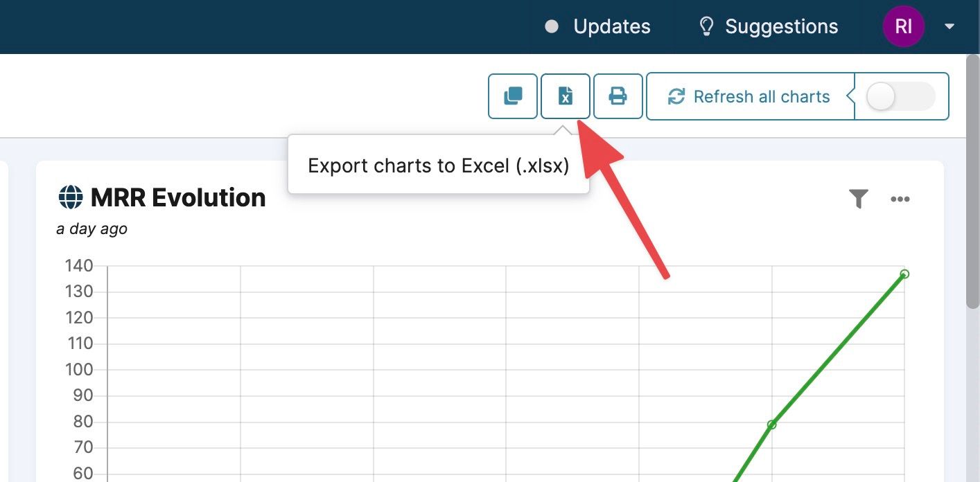Click the MRR Evolution chart title
This screenshot has width=980, height=482.
pos(178,198)
